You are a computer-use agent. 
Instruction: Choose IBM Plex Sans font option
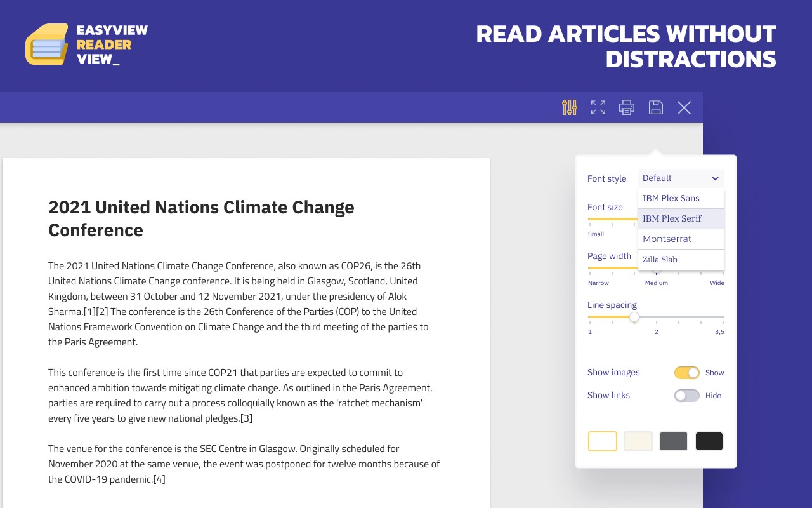(681, 198)
